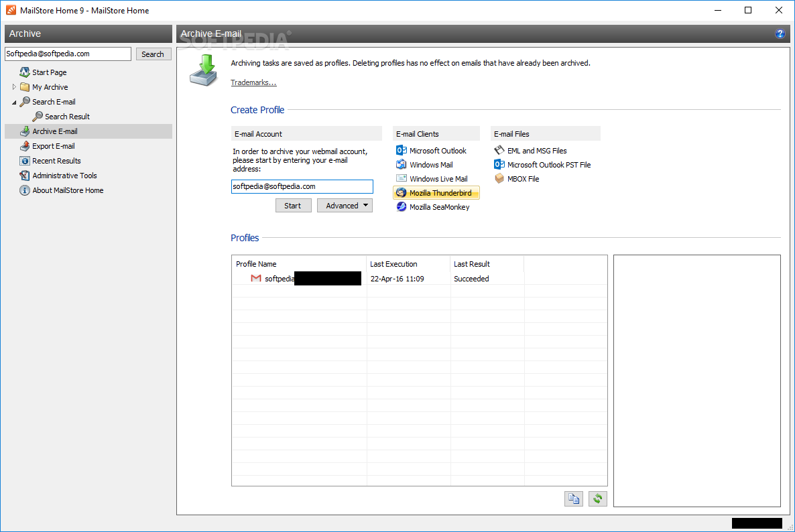Open Search Result in the sidebar

click(x=67, y=117)
